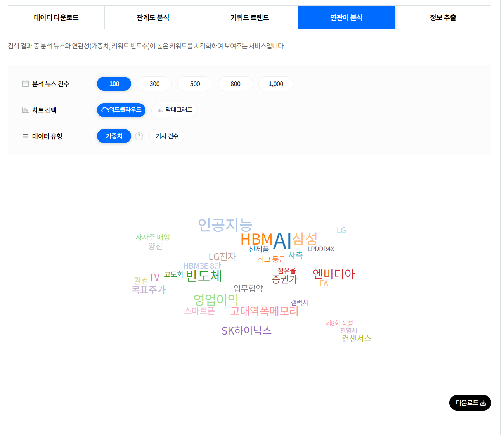Click the word 양산 in cloud
Screen dimensions: 504x435
pyautogui.click(x=155, y=246)
